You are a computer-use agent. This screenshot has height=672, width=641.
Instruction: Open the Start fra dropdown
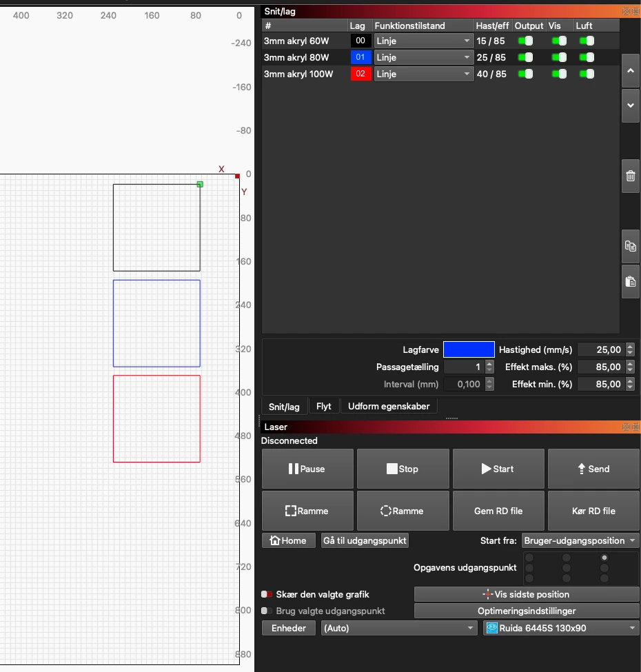(x=580, y=540)
